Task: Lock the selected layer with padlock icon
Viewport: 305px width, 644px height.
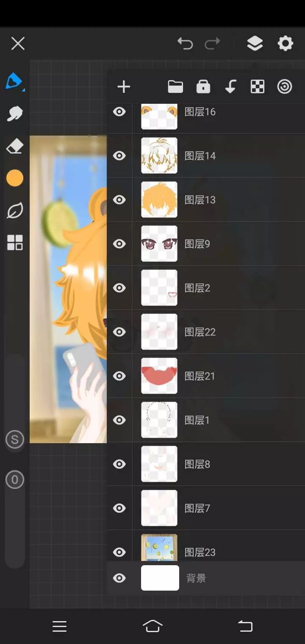Action: pyautogui.click(x=203, y=86)
